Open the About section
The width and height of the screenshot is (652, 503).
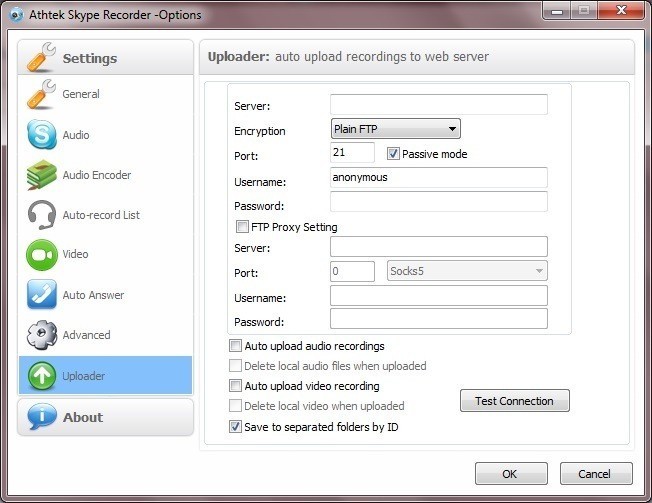[105, 417]
